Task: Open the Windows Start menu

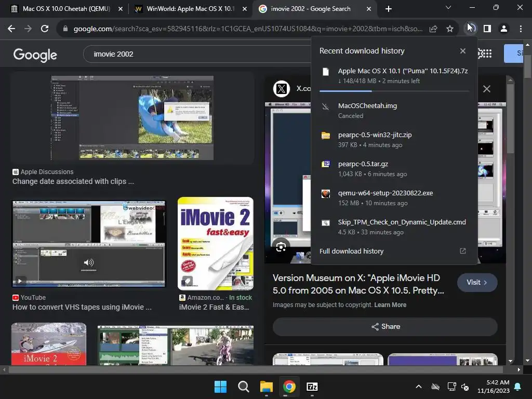Action: [x=220, y=387]
